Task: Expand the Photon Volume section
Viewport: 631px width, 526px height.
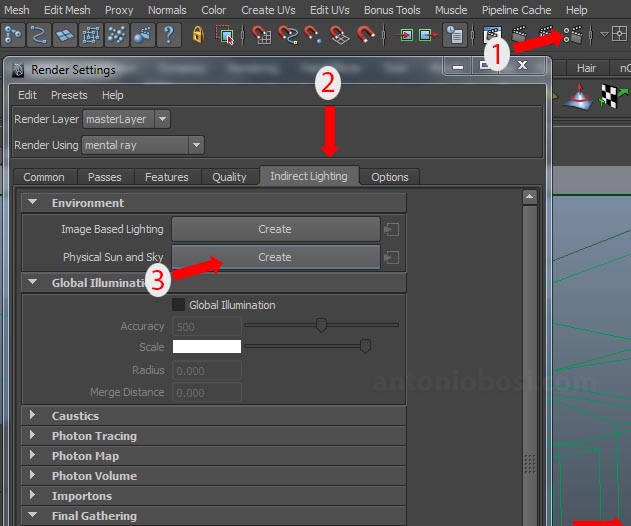Action: 33,475
